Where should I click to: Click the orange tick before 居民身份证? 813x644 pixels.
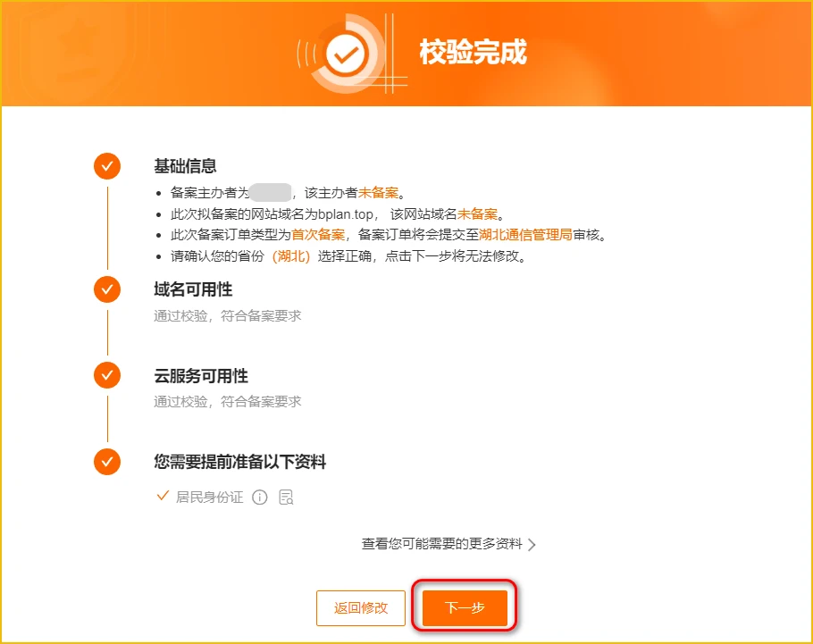point(163,497)
